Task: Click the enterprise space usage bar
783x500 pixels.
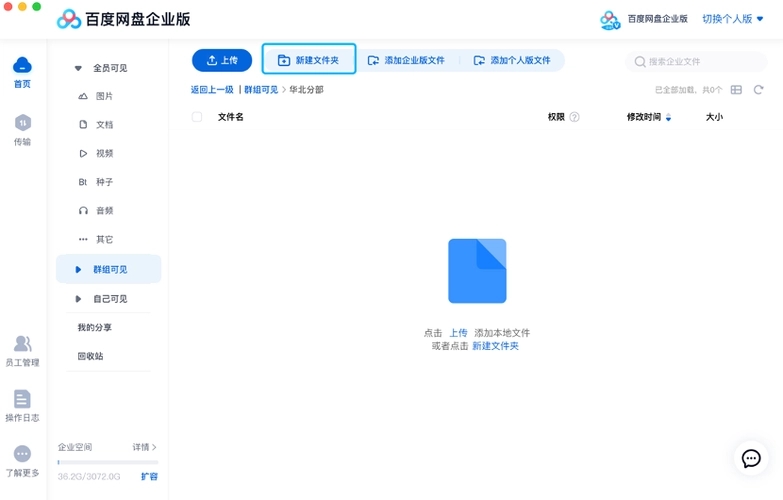Action: [x=108, y=463]
